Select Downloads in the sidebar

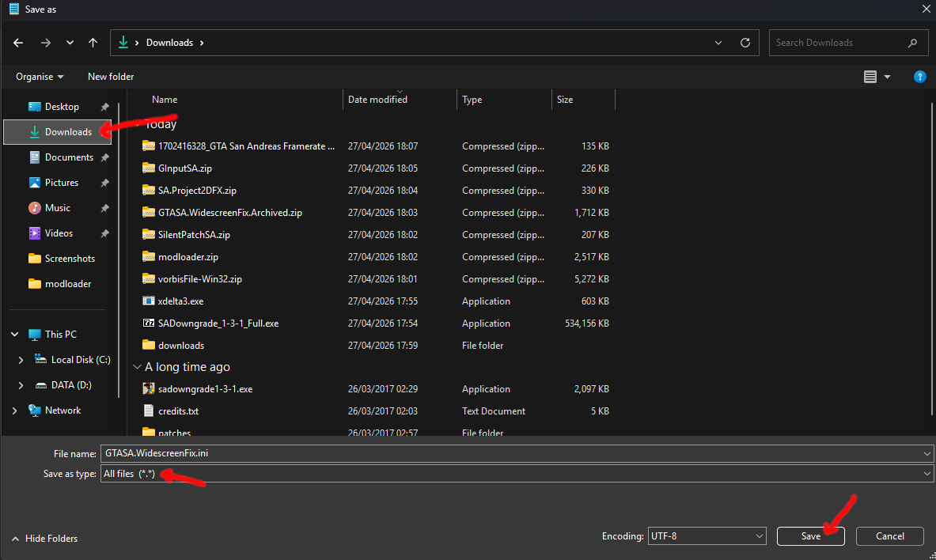[x=58, y=132]
